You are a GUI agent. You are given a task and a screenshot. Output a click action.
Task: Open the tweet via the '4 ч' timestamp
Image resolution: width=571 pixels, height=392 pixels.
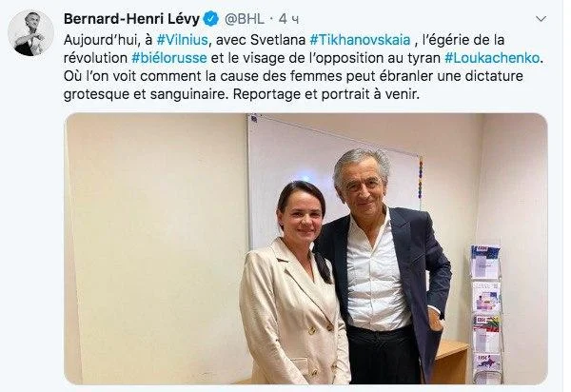click(288, 19)
